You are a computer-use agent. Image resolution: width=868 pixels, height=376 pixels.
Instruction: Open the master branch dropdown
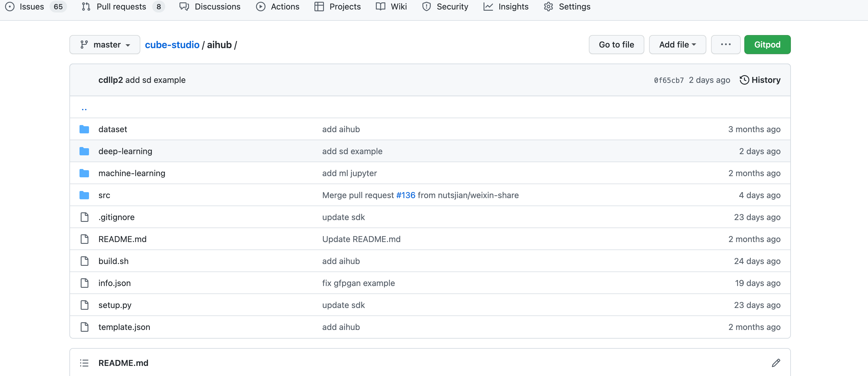click(x=105, y=45)
